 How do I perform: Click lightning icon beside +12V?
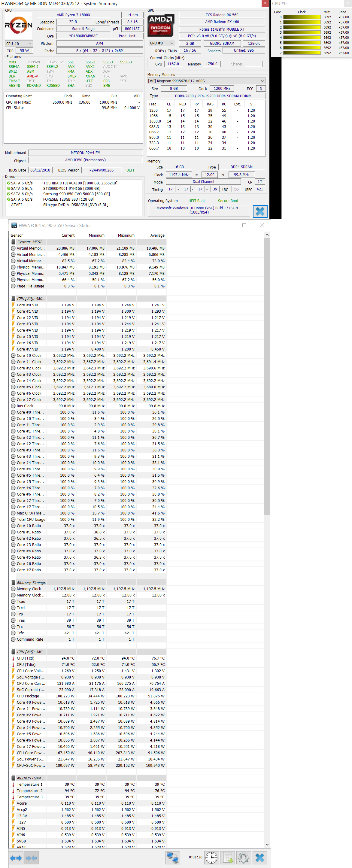point(13,822)
